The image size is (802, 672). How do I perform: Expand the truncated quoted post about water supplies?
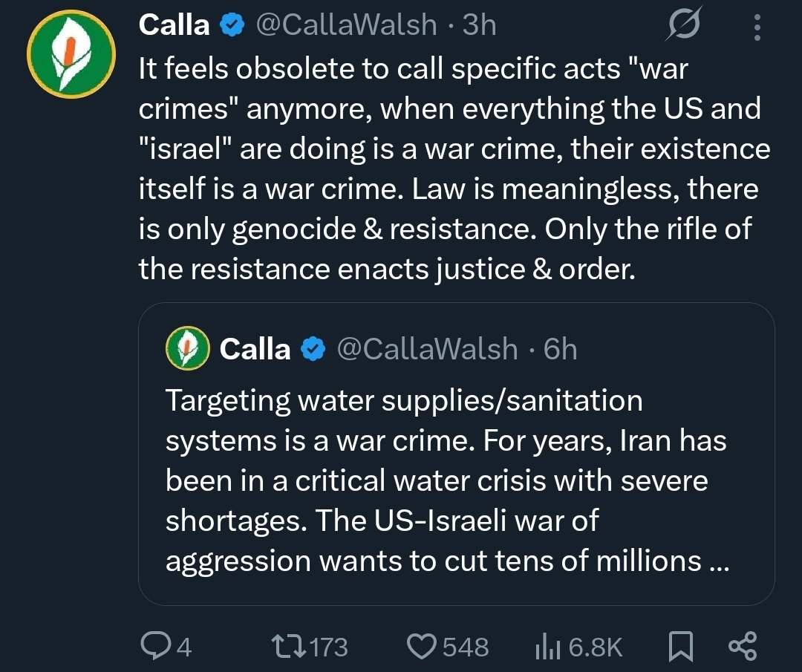[447, 480]
